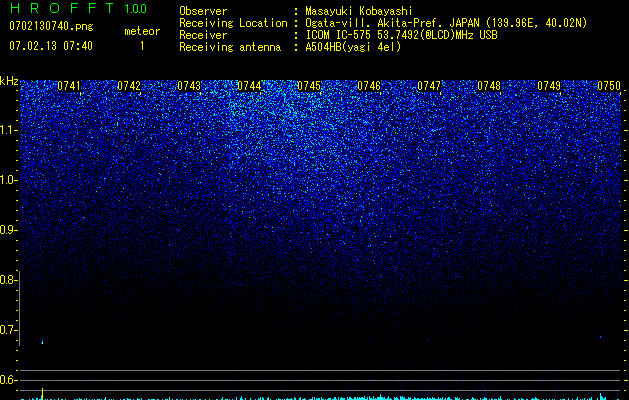The height and width of the screenshot is (400, 629).
Task: Click the 0742 time marker
Action: (129, 86)
